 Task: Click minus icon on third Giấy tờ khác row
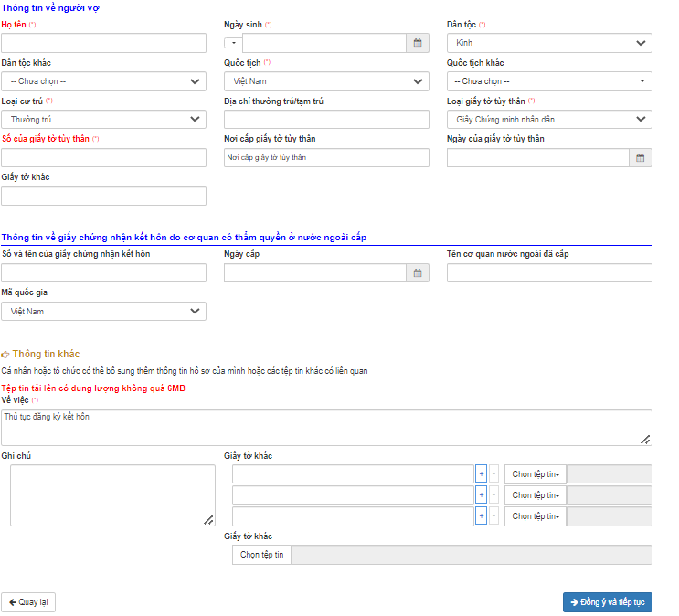click(x=493, y=516)
